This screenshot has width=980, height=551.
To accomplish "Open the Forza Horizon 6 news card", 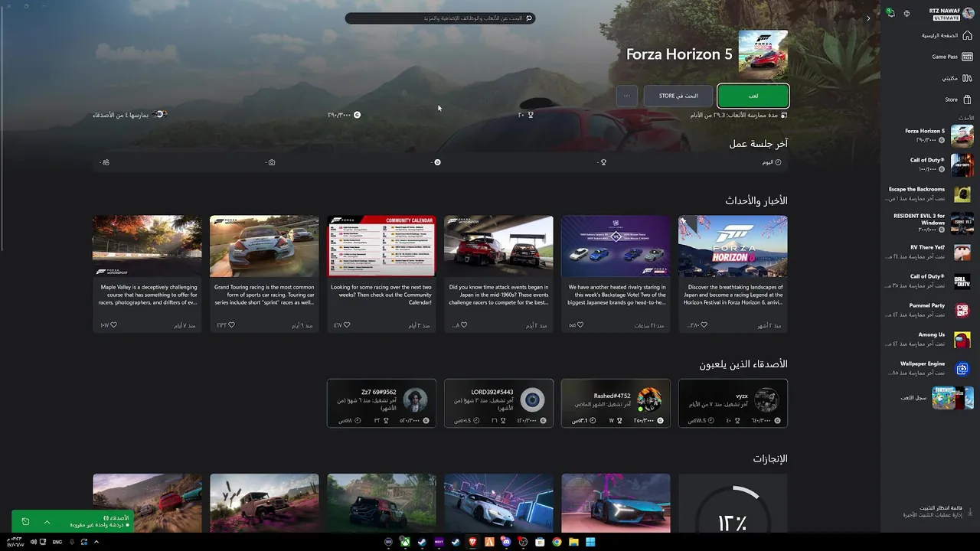I will pos(733,274).
